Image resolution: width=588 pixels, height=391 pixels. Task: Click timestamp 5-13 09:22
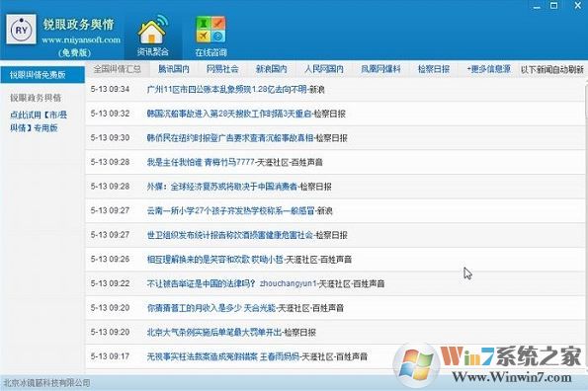point(110,283)
